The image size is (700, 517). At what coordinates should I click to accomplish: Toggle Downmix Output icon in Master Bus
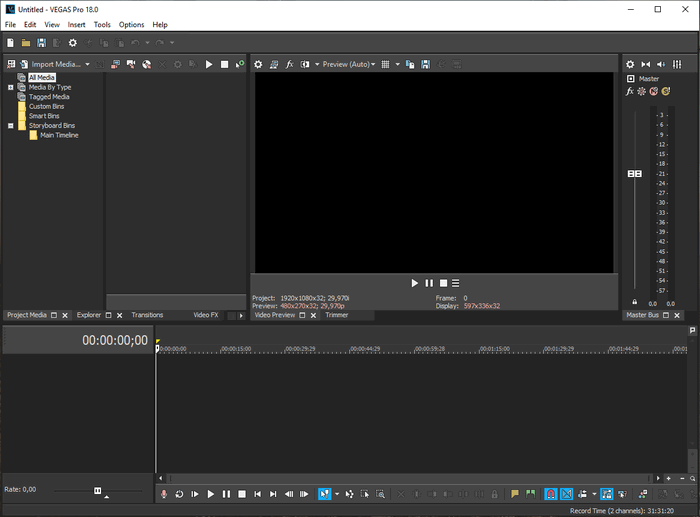646,64
